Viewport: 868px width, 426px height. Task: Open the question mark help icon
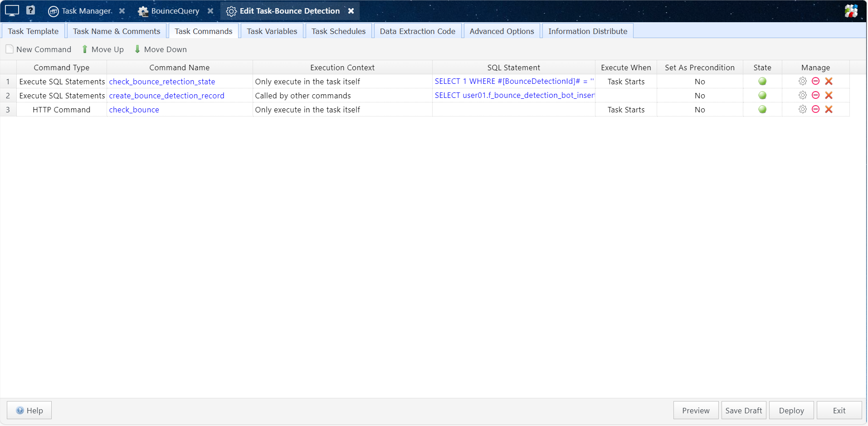[x=30, y=10]
